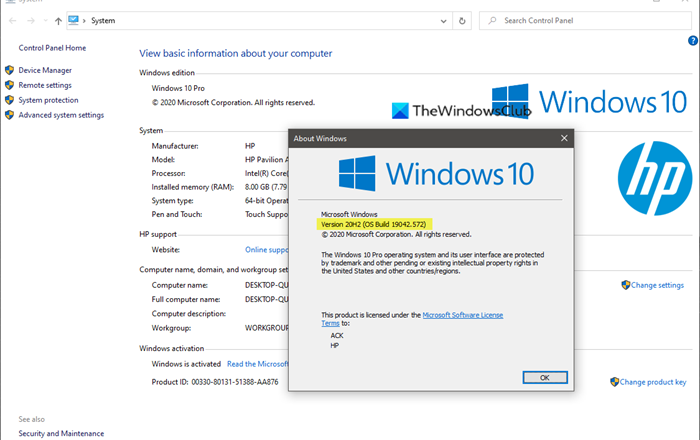Click the highlighted Version 20H2 build text
700x440 pixels.
pyautogui.click(x=374, y=224)
